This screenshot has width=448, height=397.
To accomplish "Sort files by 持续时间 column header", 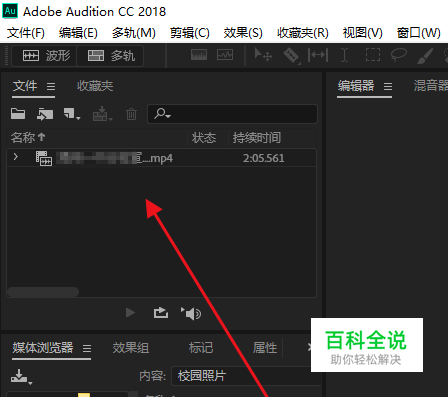I will (x=257, y=138).
